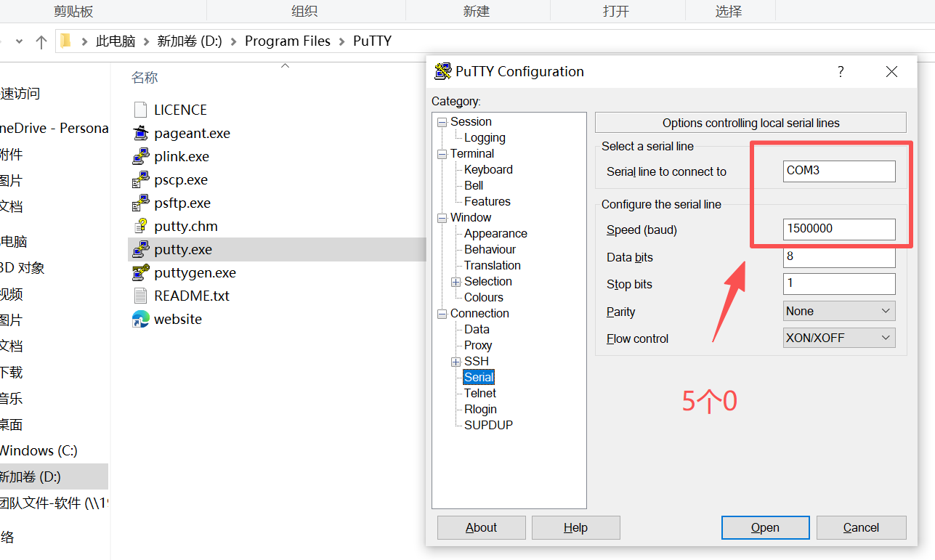Select Colours in the Category tree

483,297
